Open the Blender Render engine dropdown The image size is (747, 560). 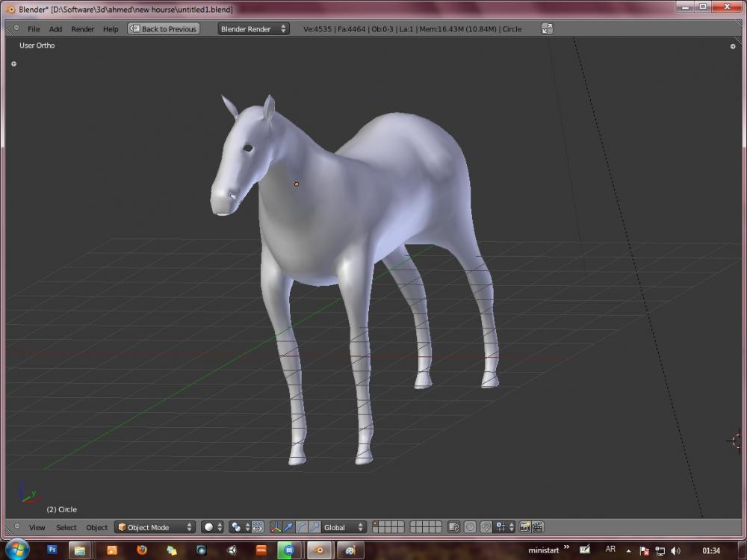click(x=253, y=28)
